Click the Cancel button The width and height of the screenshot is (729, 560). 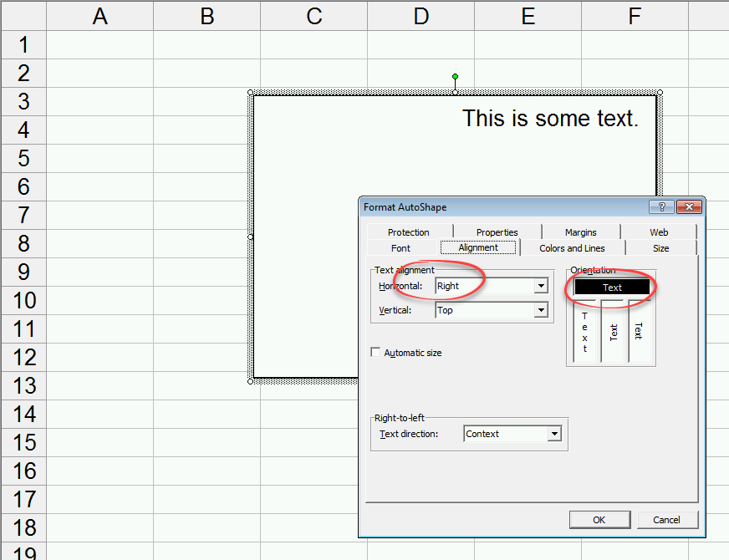click(667, 519)
